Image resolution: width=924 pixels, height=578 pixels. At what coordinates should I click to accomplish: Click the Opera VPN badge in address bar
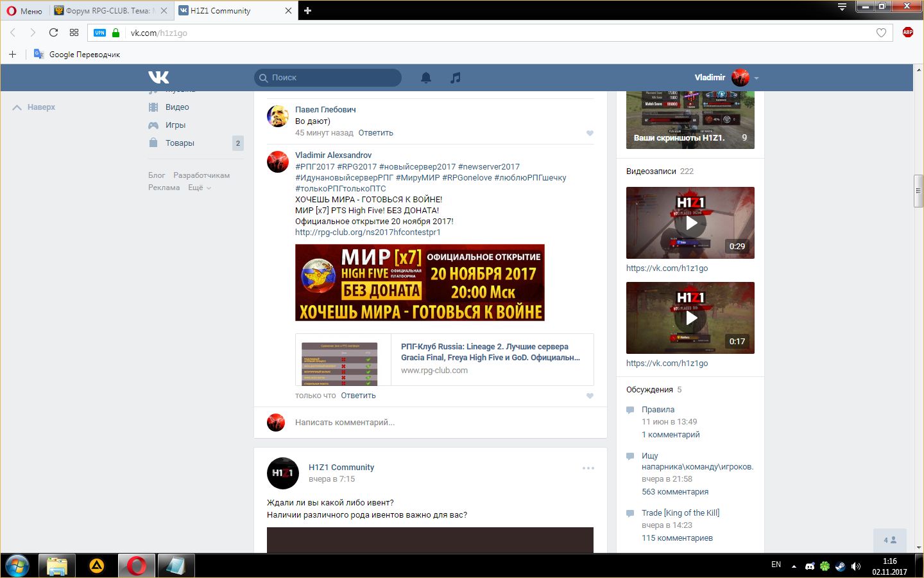(99, 33)
